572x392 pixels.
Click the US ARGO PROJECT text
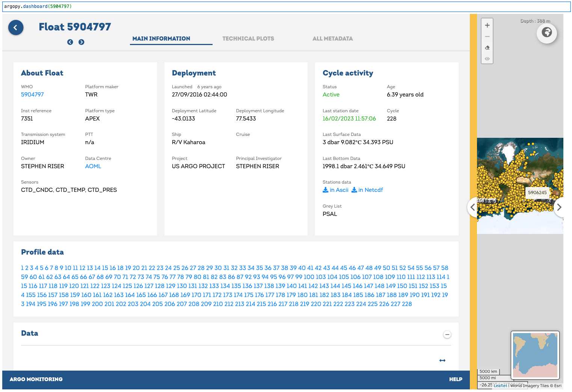198,166
